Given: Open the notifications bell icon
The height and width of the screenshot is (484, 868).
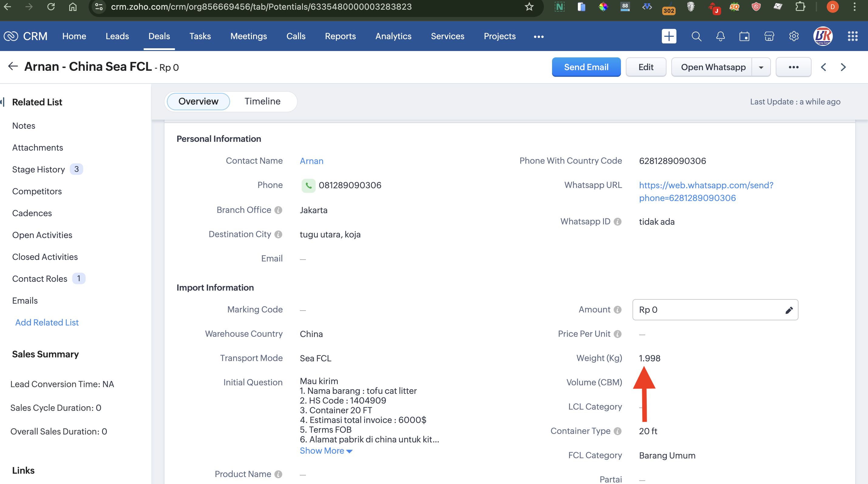Looking at the screenshot, I should click(720, 36).
